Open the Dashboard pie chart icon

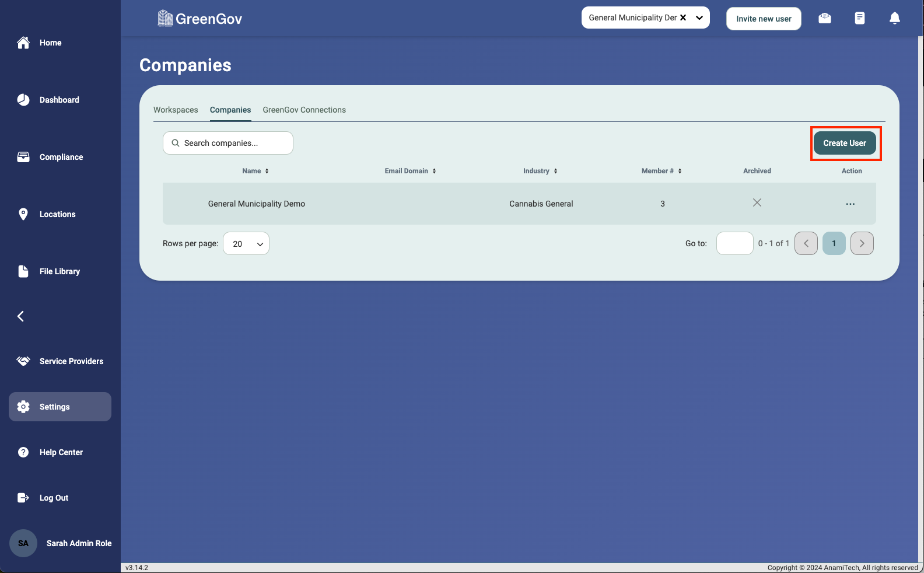click(23, 100)
